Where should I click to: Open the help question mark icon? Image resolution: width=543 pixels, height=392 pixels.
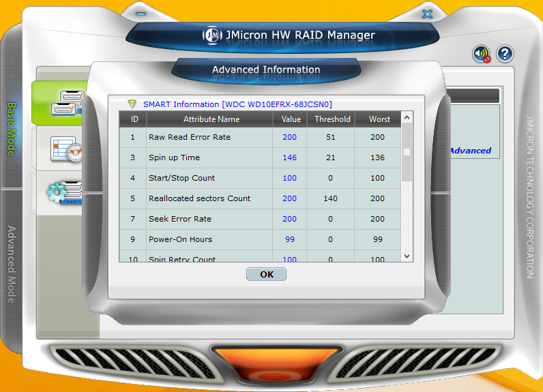[x=505, y=54]
